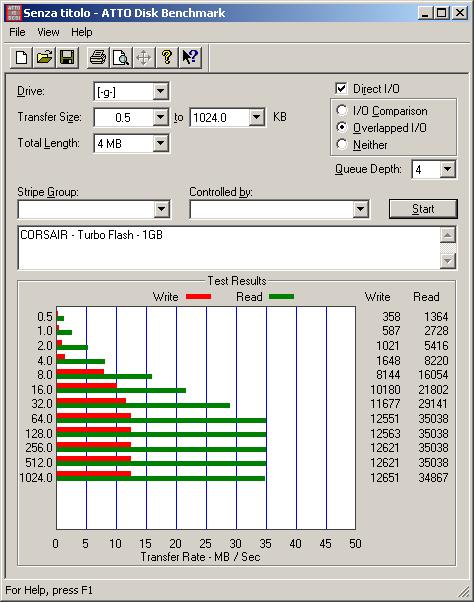Screen dimensions: 474x602
Task: Click the write value 12651
Action: point(385,478)
